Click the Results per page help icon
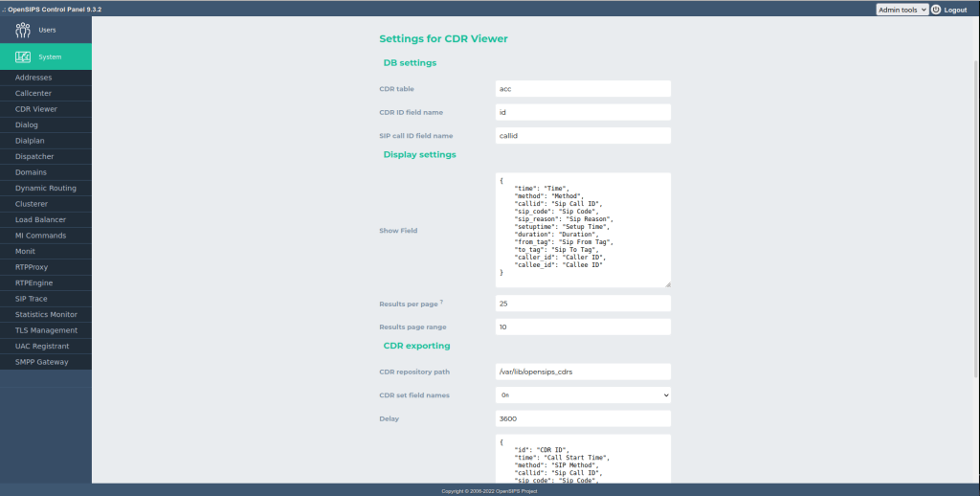 (441, 302)
